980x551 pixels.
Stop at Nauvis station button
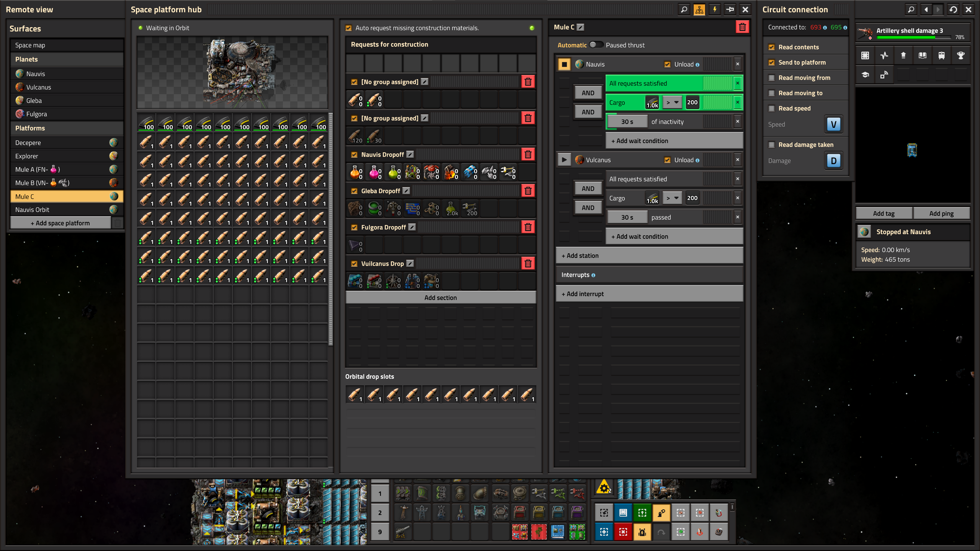pyautogui.click(x=564, y=64)
